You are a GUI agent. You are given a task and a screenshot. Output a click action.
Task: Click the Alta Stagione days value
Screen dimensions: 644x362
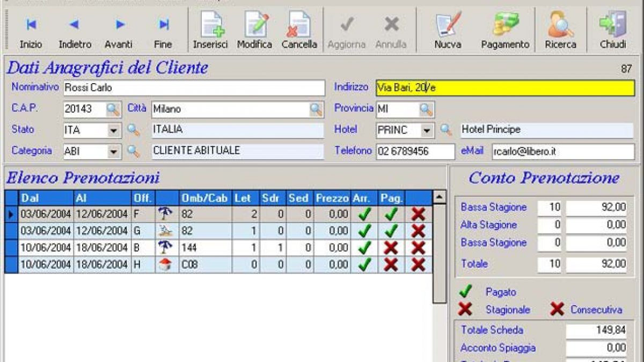[550, 225]
